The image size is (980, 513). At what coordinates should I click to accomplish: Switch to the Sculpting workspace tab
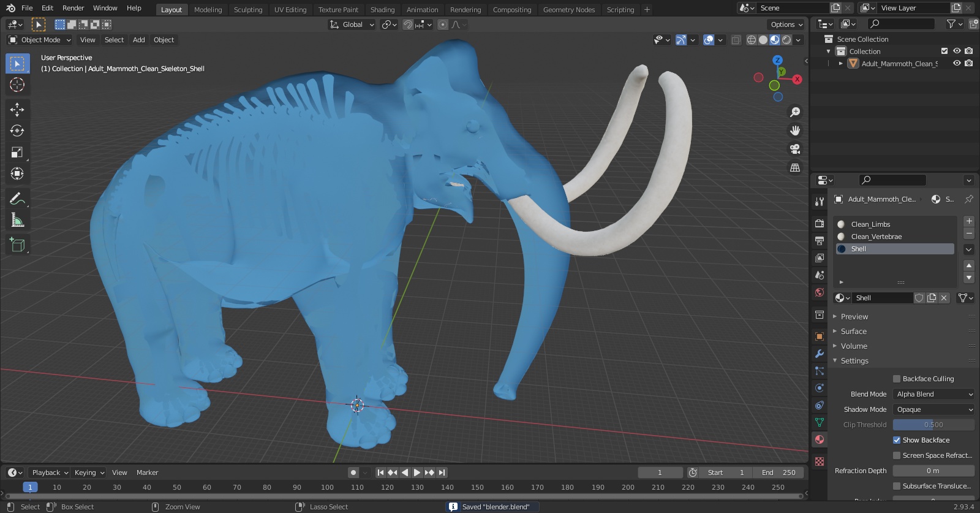point(248,10)
